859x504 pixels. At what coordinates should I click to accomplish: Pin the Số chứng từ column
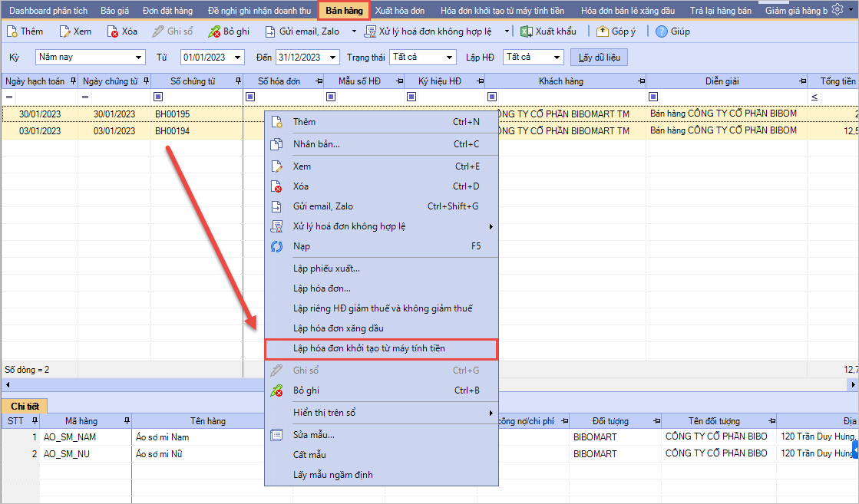238,81
